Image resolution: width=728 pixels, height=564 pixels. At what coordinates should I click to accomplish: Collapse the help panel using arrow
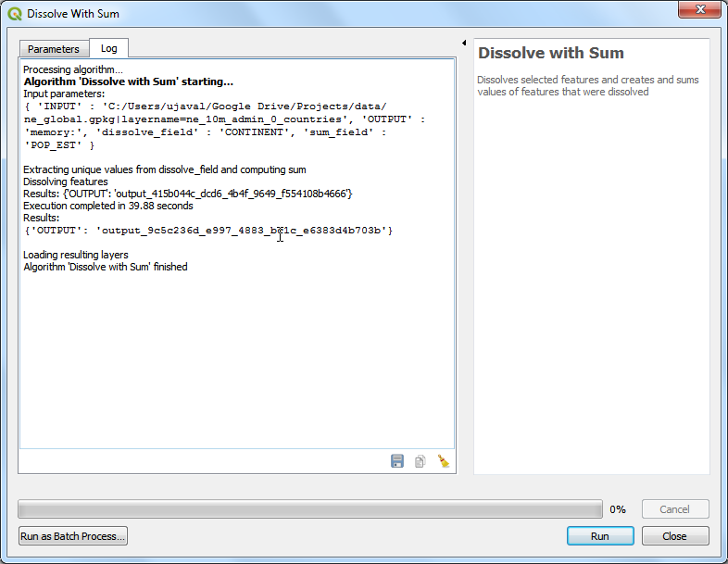tap(463, 44)
